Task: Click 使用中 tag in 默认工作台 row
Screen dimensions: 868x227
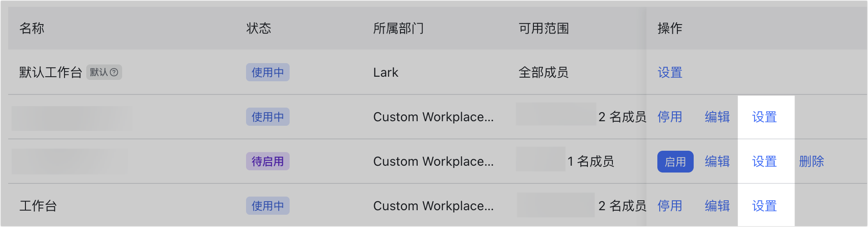Action: click(x=268, y=72)
